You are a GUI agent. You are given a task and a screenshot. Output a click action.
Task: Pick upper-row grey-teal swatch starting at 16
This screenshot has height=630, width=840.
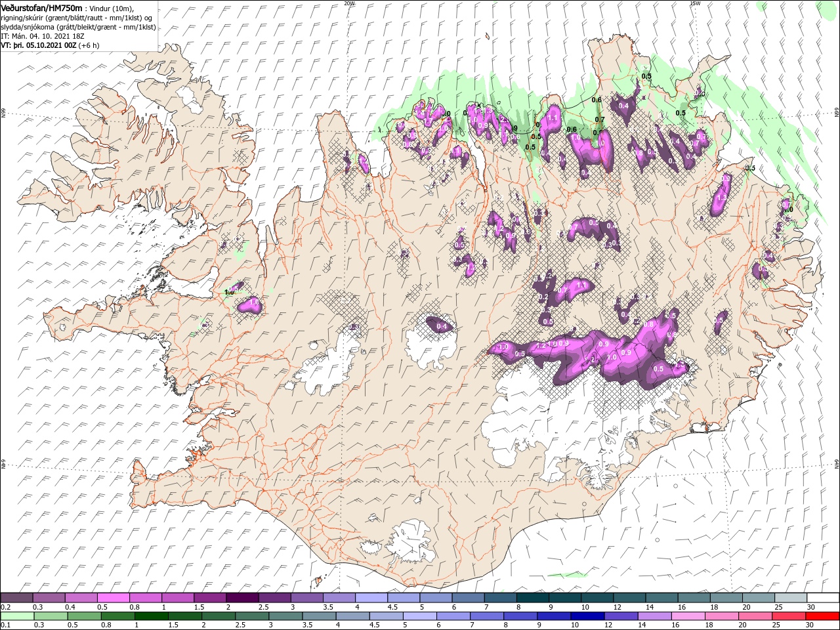coord(694,598)
